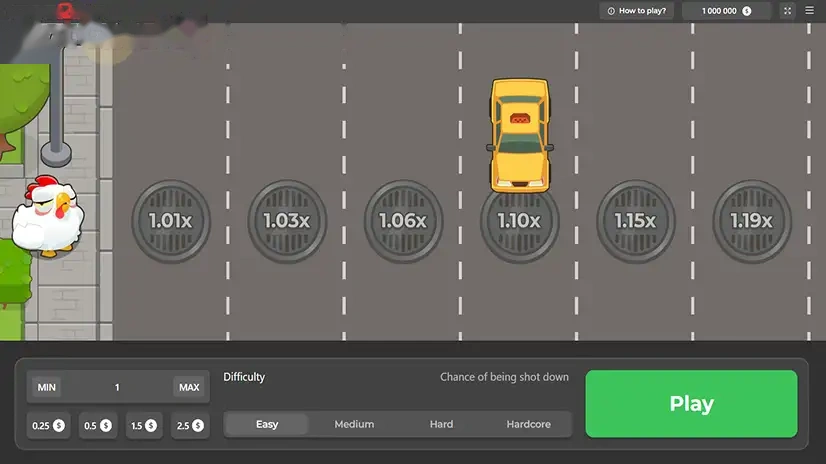Screen dimensions: 826x464
Task: Select Easy difficulty
Action: pos(267,424)
